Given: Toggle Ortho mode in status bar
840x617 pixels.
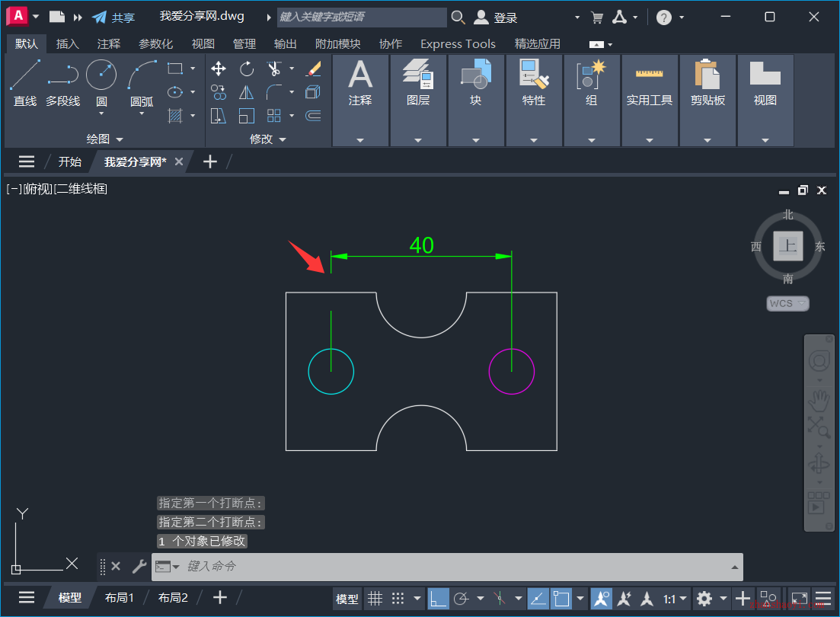Looking at the screenshot, I should pos(438,598).
